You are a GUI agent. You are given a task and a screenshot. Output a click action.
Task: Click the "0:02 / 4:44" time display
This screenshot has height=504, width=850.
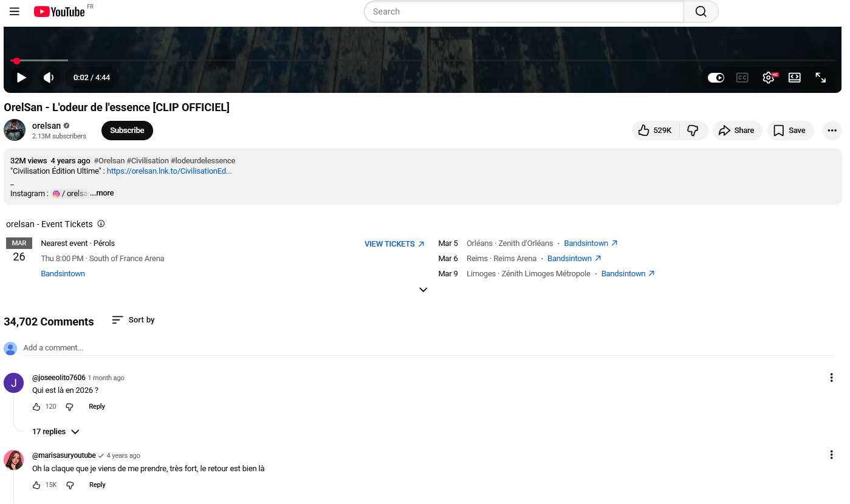92,78
